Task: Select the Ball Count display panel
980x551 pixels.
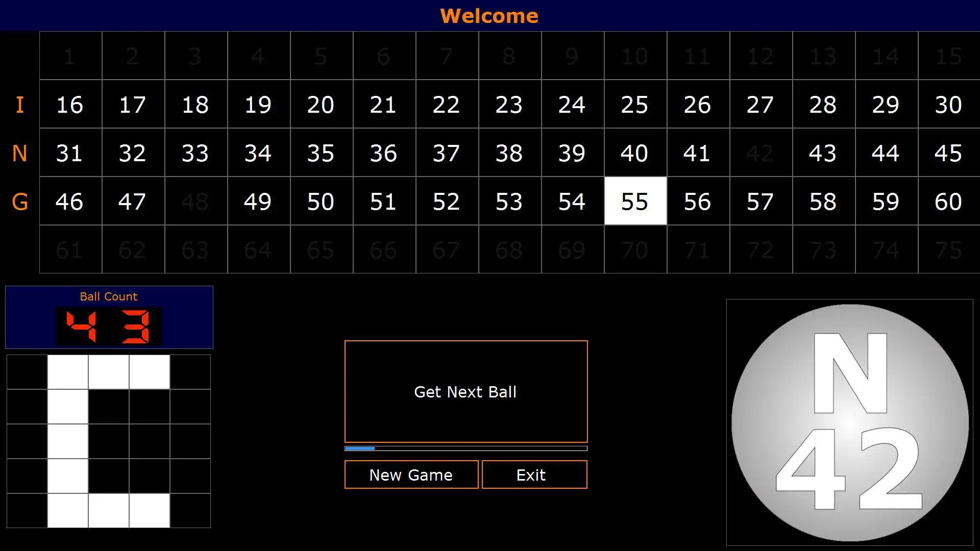Action: (x=109, y=317)
